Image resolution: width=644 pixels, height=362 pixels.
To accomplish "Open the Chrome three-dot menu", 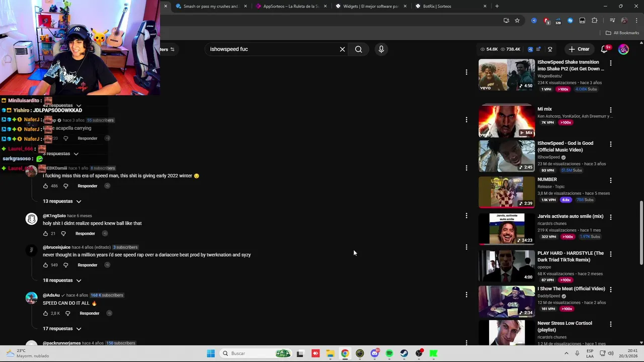I will (x=636, y=21).
